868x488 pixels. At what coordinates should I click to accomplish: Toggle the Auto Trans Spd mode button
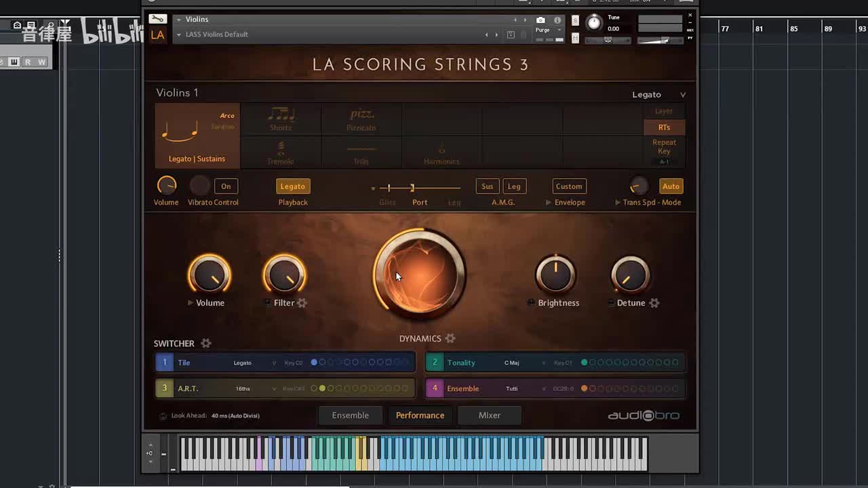671,186
